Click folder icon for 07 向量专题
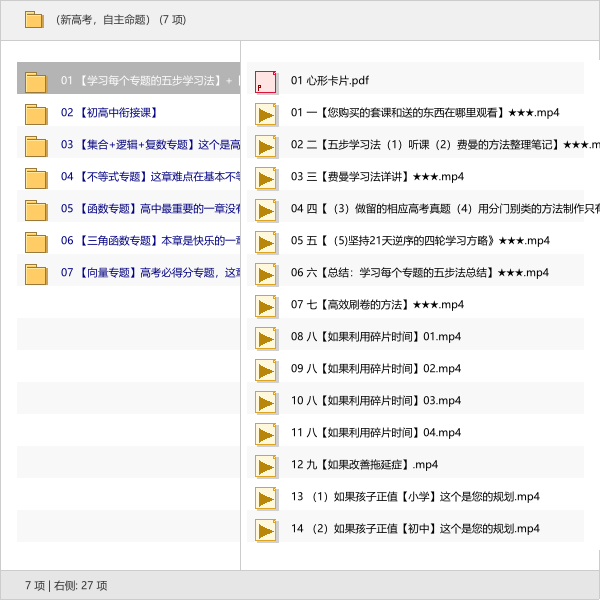This screenshot has width=600, height=600. point(36,273)
